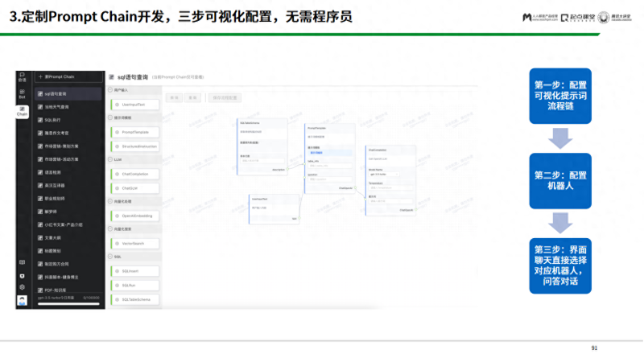The image size is (644, 362).
Task: Click the user avatar in bottom left
Action: click(22, 301)
